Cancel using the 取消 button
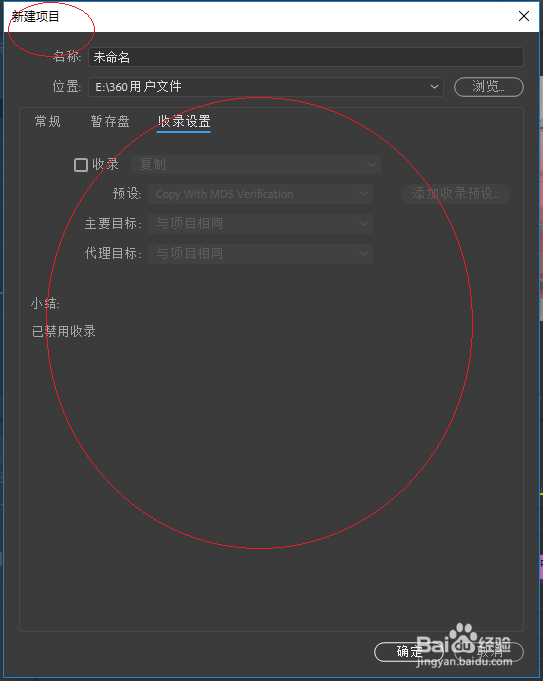This screenshot has height=681, width=543. 489,652
